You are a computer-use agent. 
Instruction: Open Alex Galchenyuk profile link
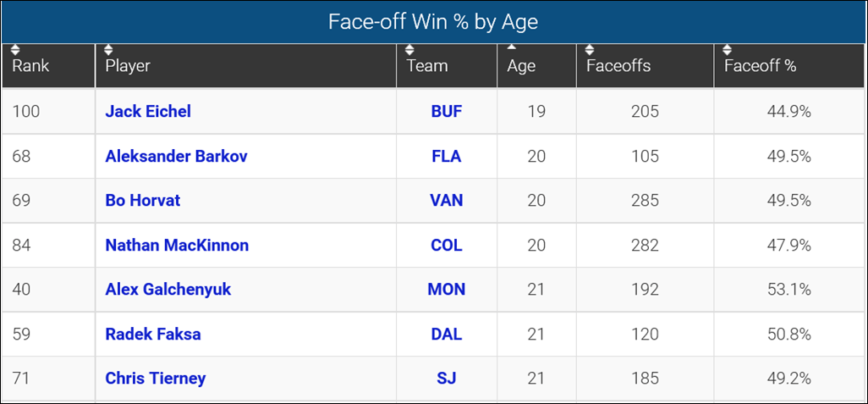(168, 290)
